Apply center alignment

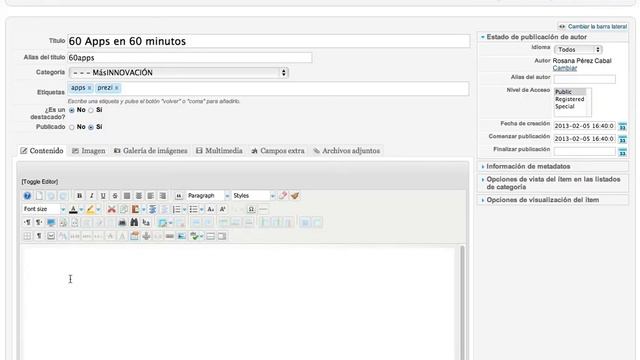tap(139, 196)
